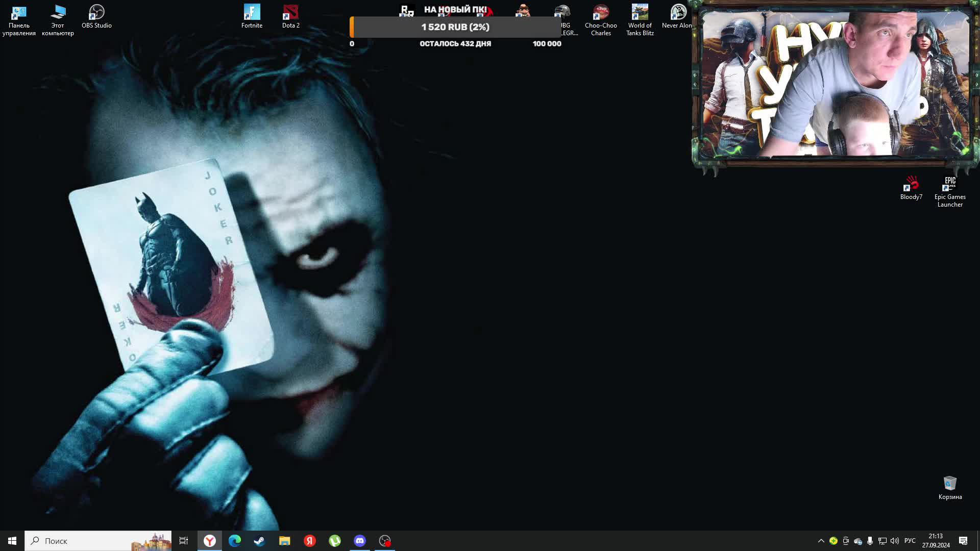Open the Этот компьютер desktop icon

(58, 20)
